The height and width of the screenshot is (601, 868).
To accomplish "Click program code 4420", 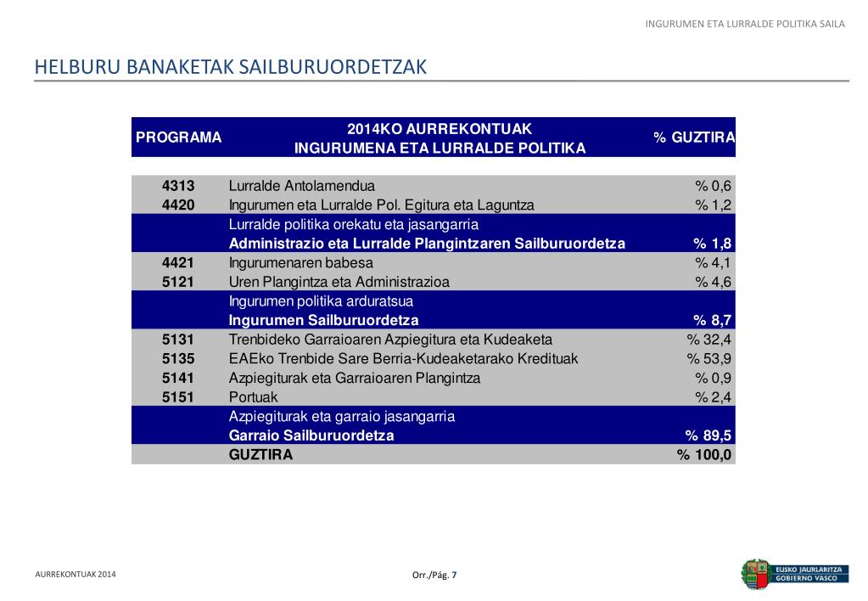I will pyautogui.click(x=178, y=205).
